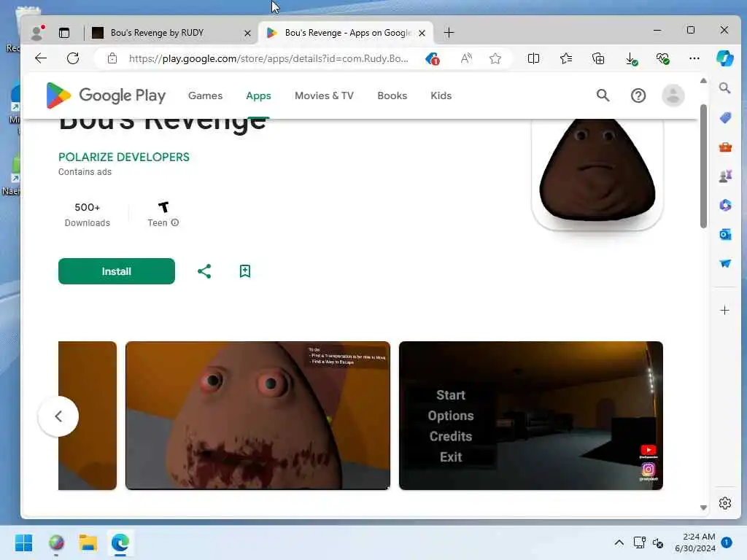Open bloody Bou face screenshot
Screen dimensions: 747x560
tap(258, 415)
